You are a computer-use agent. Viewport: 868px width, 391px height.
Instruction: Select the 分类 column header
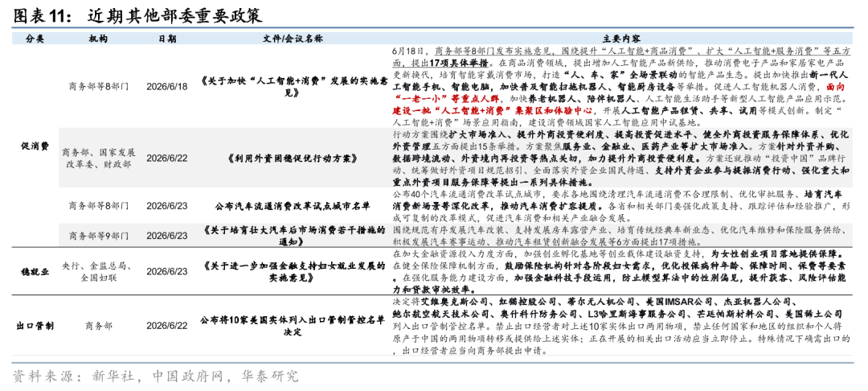[x=35, y=39]
